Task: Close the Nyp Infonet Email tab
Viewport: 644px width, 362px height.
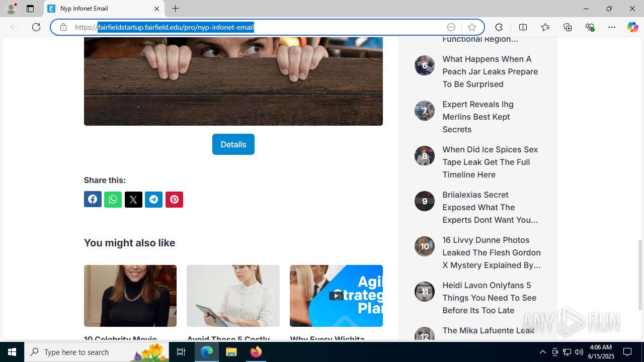Action: (x=156, y=9)
